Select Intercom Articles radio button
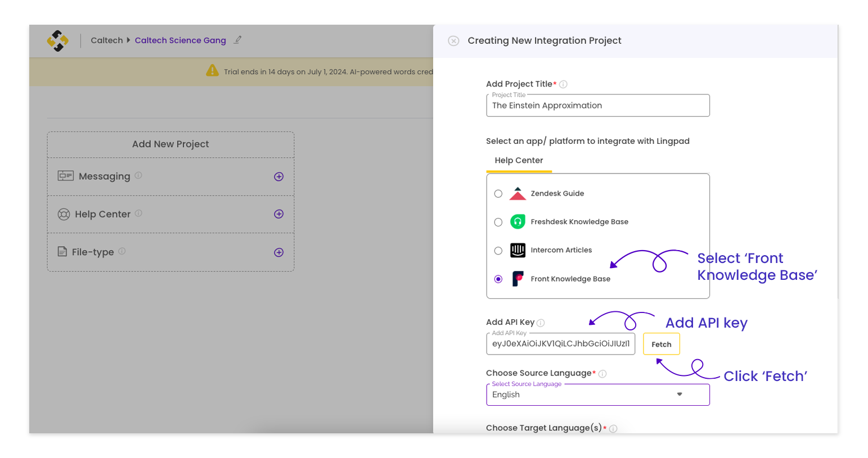 coord(498,251)
